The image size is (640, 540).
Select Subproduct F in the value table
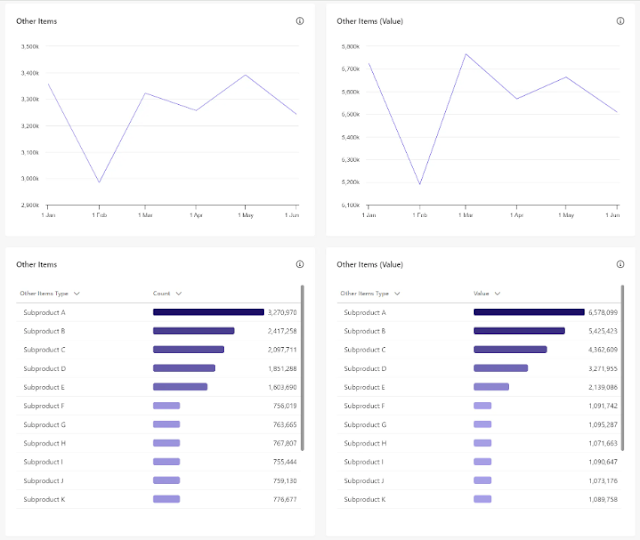pos(364,406)
